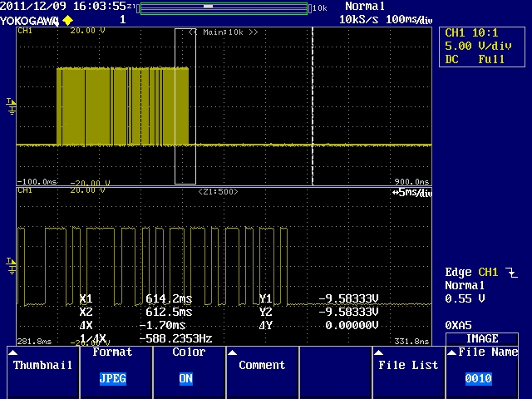Change the Format JPEG setting
This screenshot has height=399, width=532.
116,372
